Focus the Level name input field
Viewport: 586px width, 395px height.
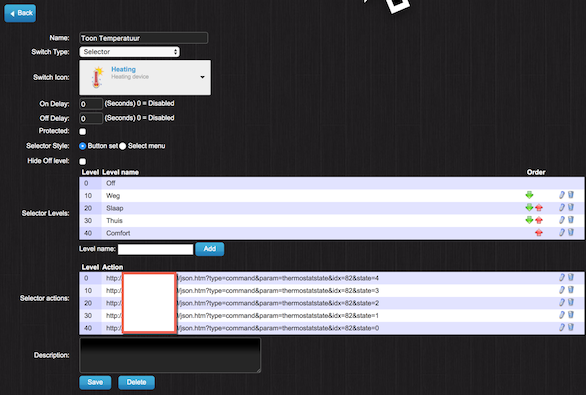pyautogui.click(x=155, y=249)
